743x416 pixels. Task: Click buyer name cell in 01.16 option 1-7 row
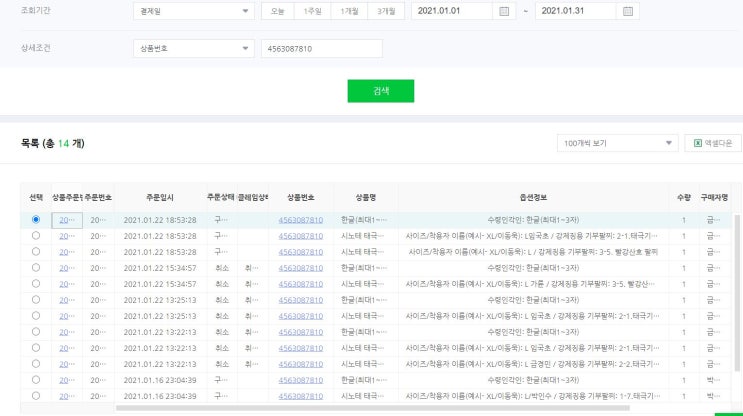tap(714, 396)
